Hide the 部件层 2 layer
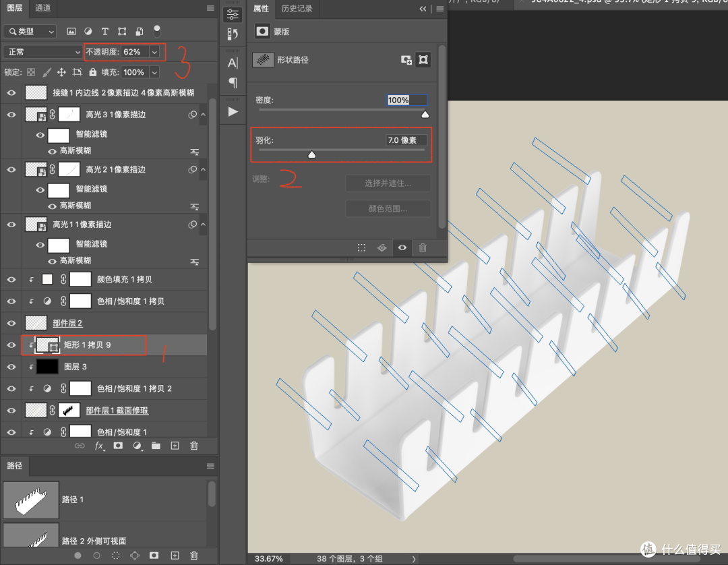This screenshot has width=728, height=565. pyautogui.click(x=11, y=323)
